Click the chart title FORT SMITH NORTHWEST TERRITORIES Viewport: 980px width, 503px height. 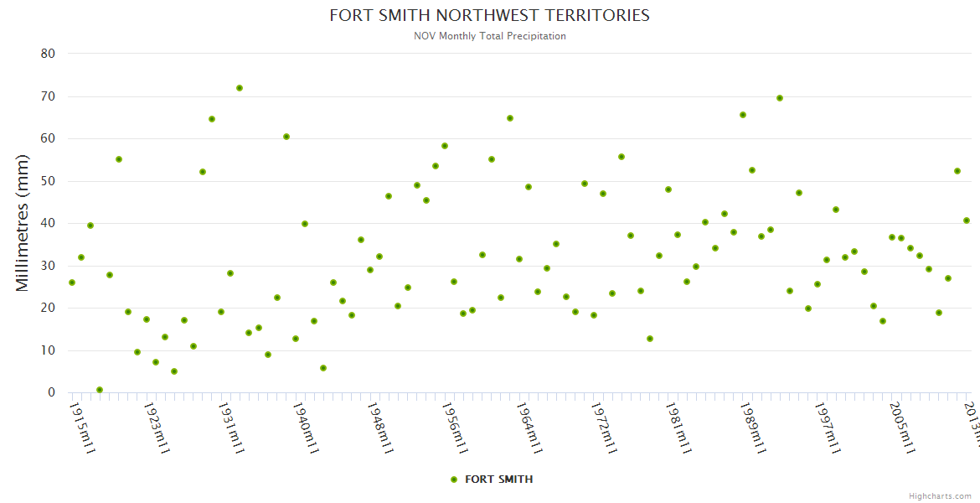pyautogui.click(x=489, y=15)
